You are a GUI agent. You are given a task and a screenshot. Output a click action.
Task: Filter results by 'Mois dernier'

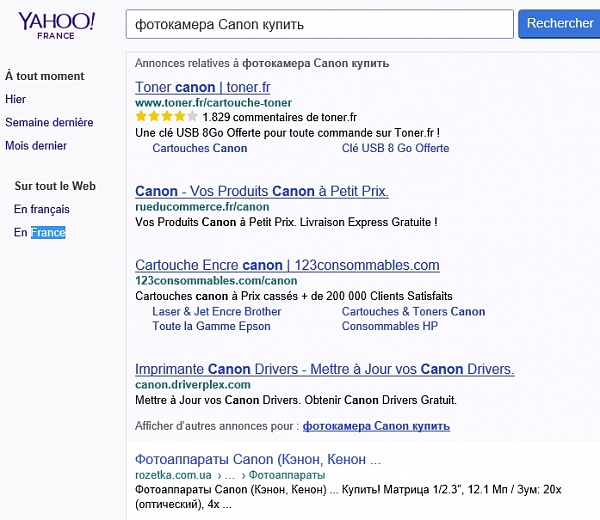(x=36, y=146)
